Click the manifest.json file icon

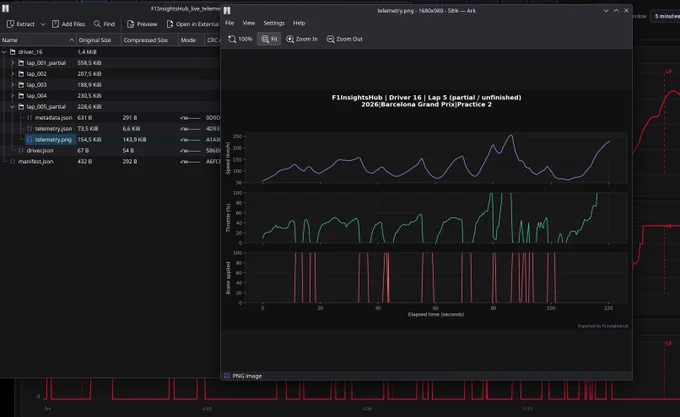(x=13, y=161)
